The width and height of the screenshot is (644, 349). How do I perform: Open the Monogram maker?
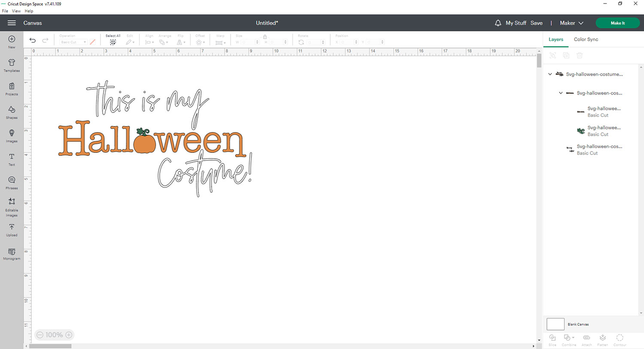tap(12, 254)
